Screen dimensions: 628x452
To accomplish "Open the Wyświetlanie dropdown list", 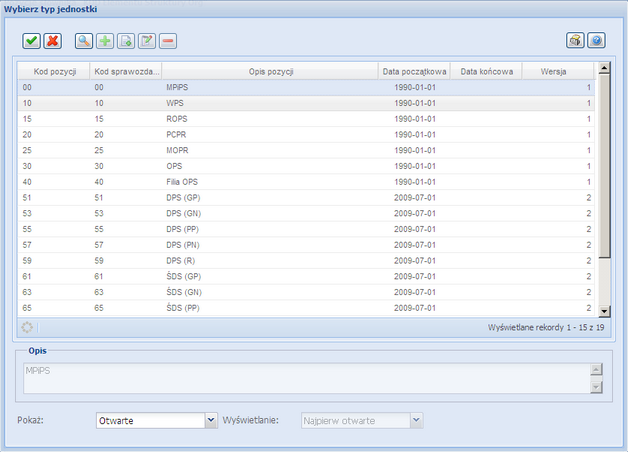I will (x=417, y=421).
